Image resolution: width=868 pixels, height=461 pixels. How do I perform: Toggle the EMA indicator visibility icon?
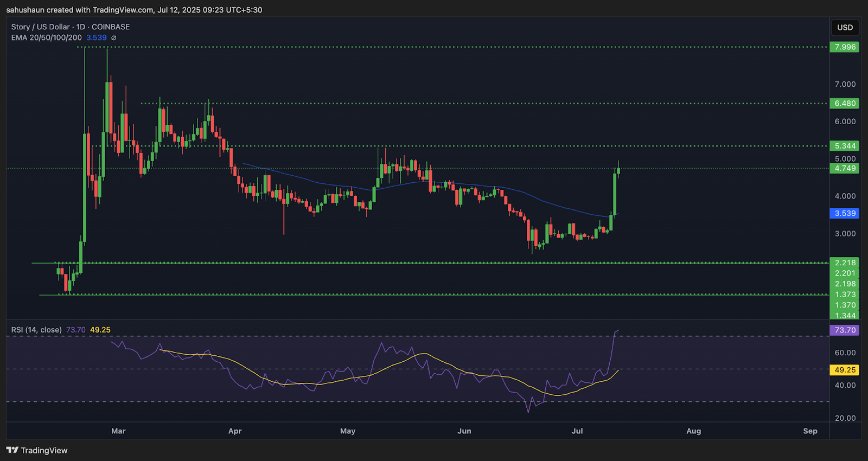point(113,38)
